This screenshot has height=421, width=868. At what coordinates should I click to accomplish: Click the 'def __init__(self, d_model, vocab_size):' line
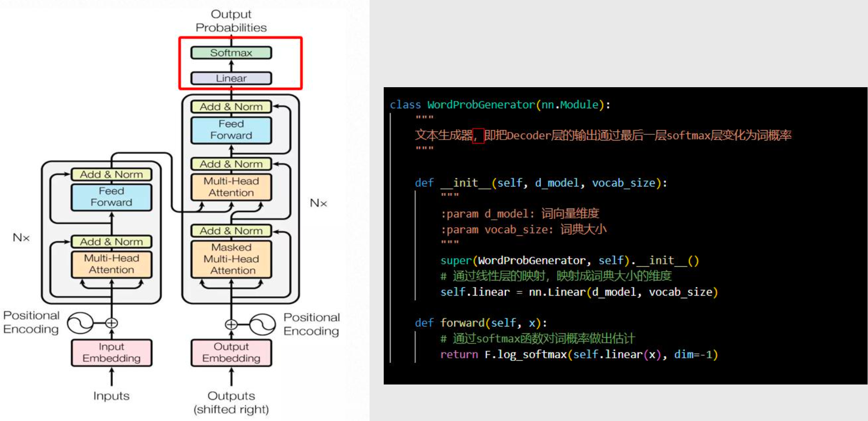541,183
